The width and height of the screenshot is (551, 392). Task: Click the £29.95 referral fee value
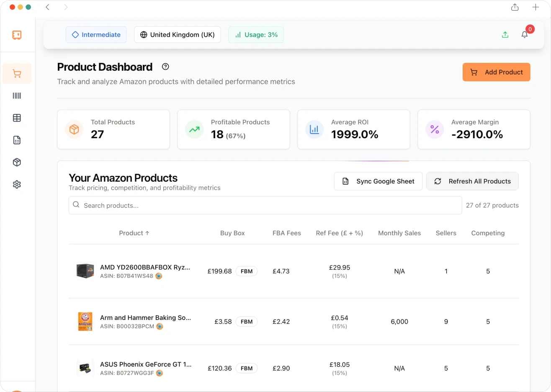point(340,268)
